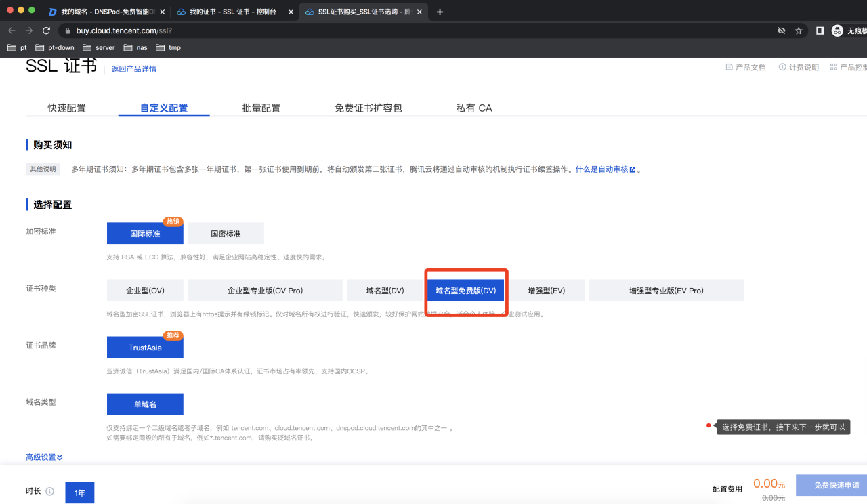The height and width of the screenshot is (504, 867).
Task: Choose 域名型免费版(DV) certificate type
Action: pyautogui.click(x=466, y=290)
